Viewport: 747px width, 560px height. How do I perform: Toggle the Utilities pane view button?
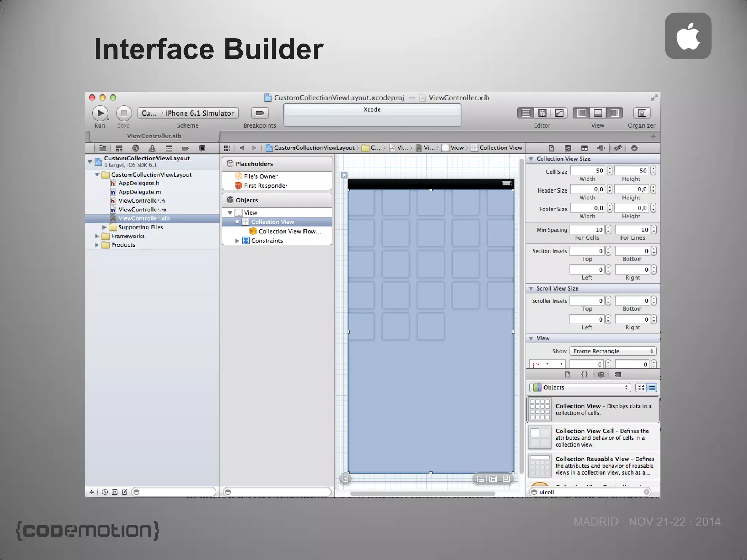(x=615, y=113)
